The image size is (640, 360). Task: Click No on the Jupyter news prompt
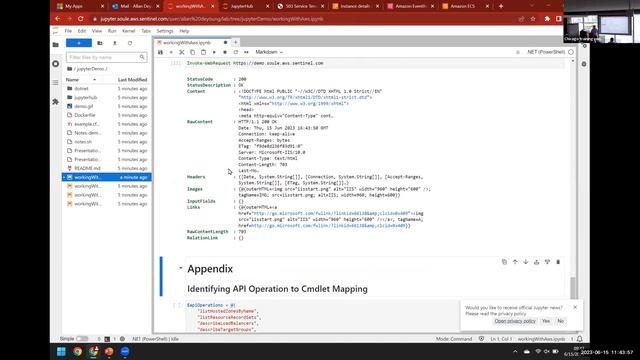(x=561, y=321)
